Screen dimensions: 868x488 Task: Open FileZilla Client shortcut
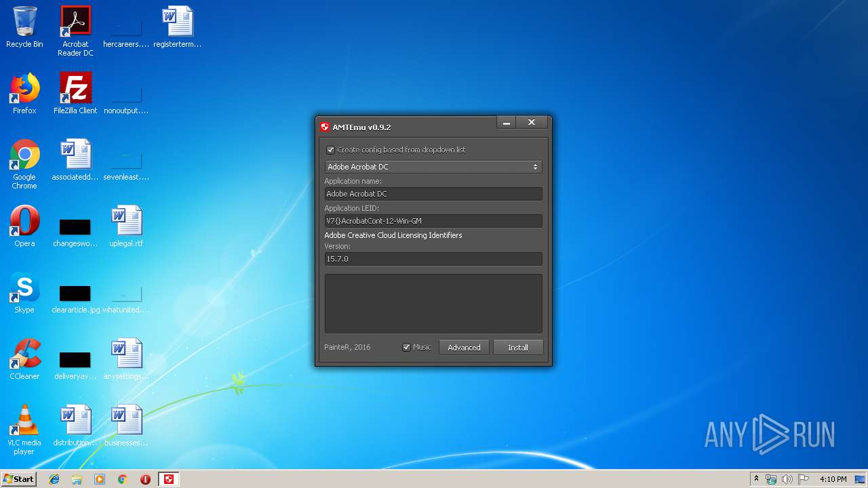[x=75, y=94]
